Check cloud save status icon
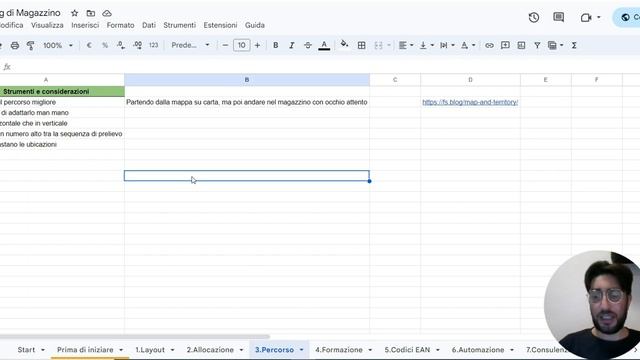640x360 pixels. pyautogui.click(x=107, y=13)
